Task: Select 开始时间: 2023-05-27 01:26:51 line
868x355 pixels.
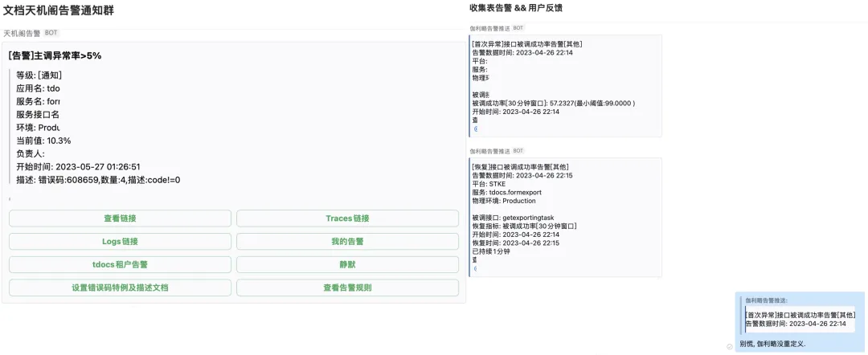Action: (78, 166)
